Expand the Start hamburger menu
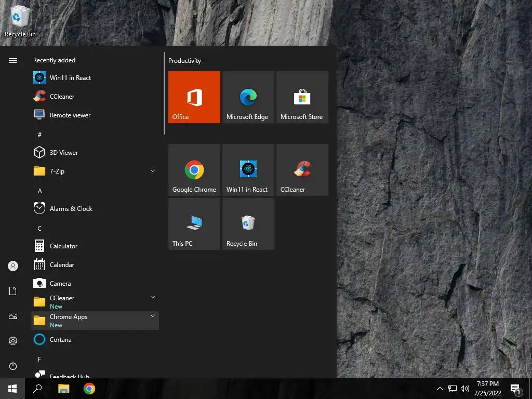Image resolution: width=532 pixels, height=399 pixels. (x=13, y=60)
